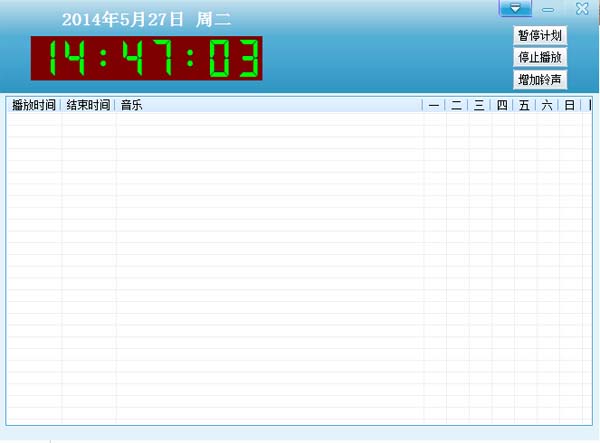
Task: Click the 停止播放 button
Action: point(540,57)
